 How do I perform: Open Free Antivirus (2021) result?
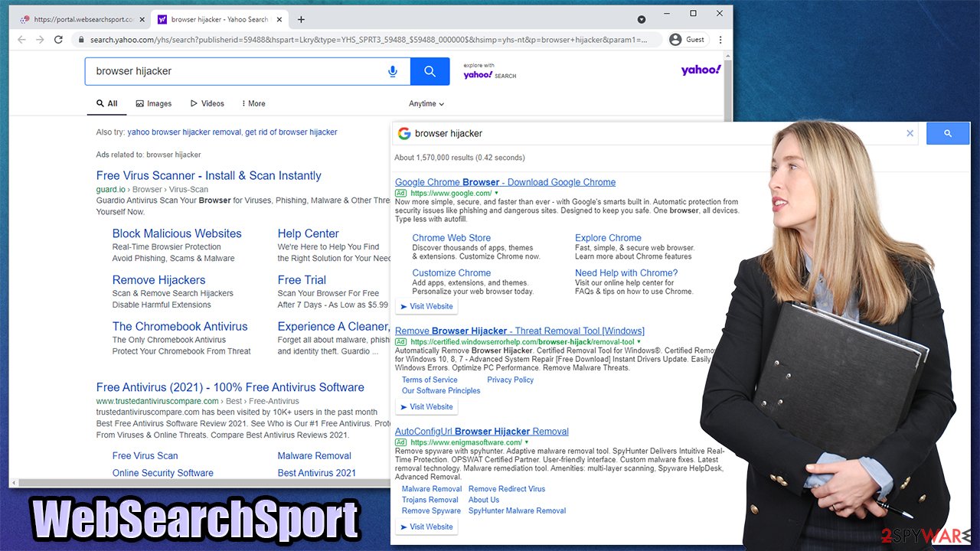[230, 387]
